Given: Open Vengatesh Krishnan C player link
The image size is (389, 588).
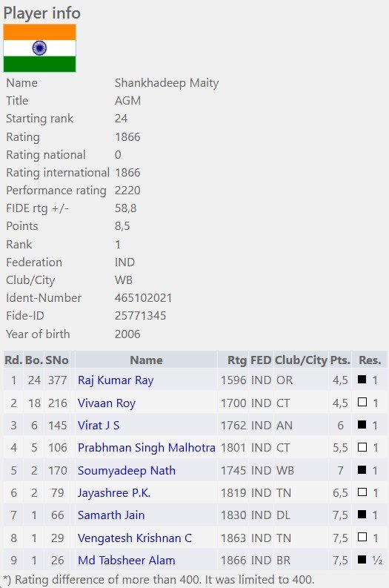Looking at the screenshot, I should (x=135, y=538).
